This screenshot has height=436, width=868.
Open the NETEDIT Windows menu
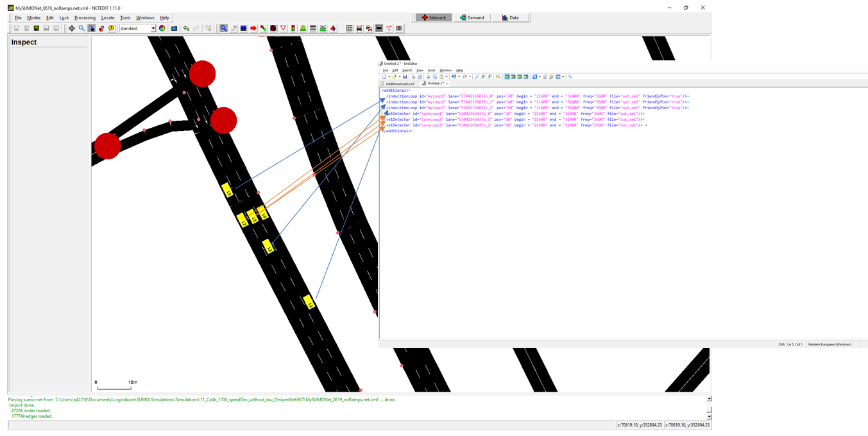pos(145,18)
